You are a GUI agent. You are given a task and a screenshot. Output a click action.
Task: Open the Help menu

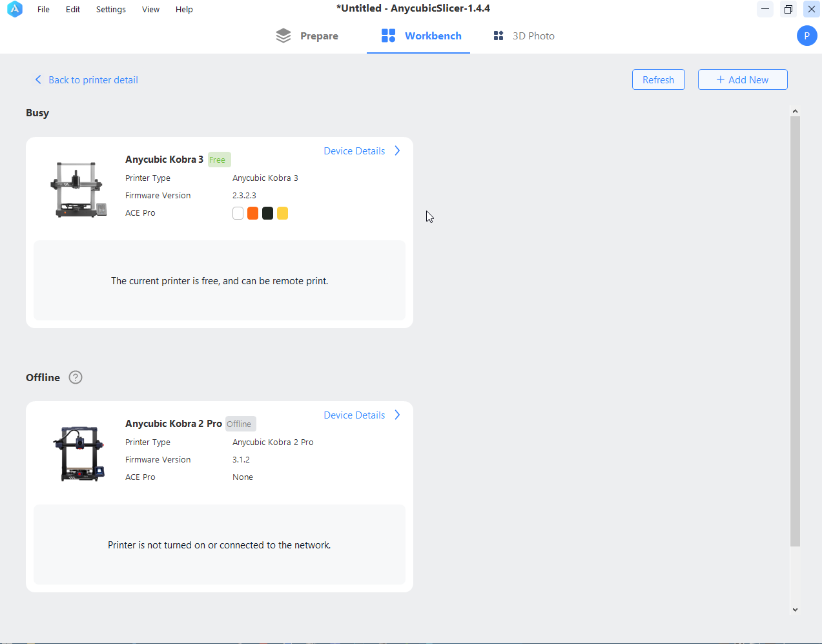(184, 9)
